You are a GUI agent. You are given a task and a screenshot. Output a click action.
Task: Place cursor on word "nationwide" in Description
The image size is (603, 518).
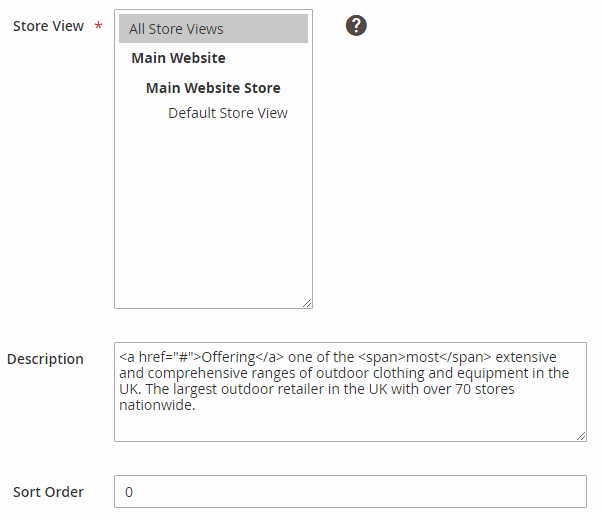coord(154,406)
